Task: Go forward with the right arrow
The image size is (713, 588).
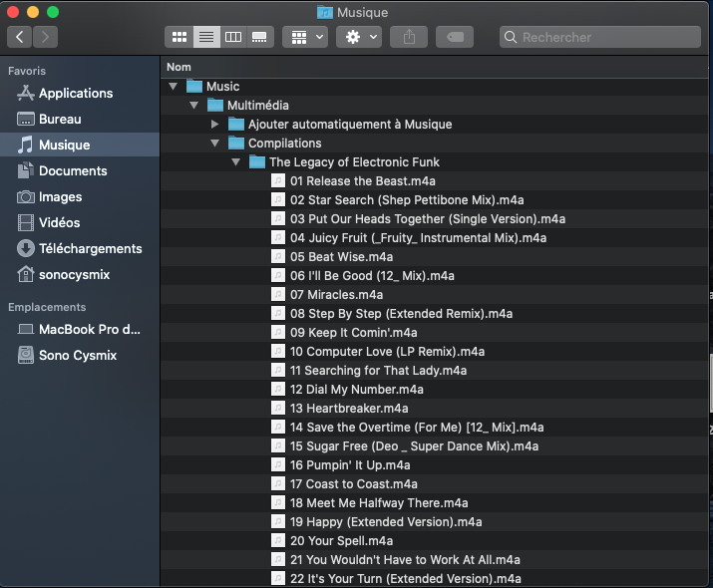Action: (45, 37)
